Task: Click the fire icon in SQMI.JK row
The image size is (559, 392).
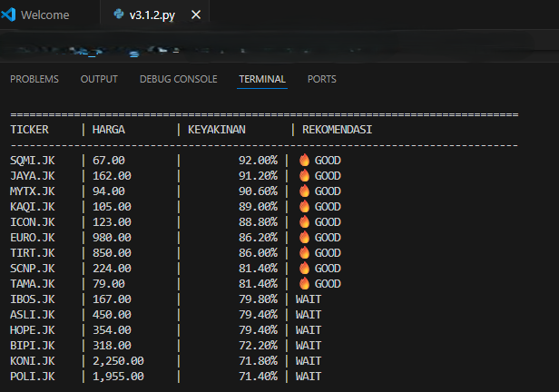Action: coord(304,161)
